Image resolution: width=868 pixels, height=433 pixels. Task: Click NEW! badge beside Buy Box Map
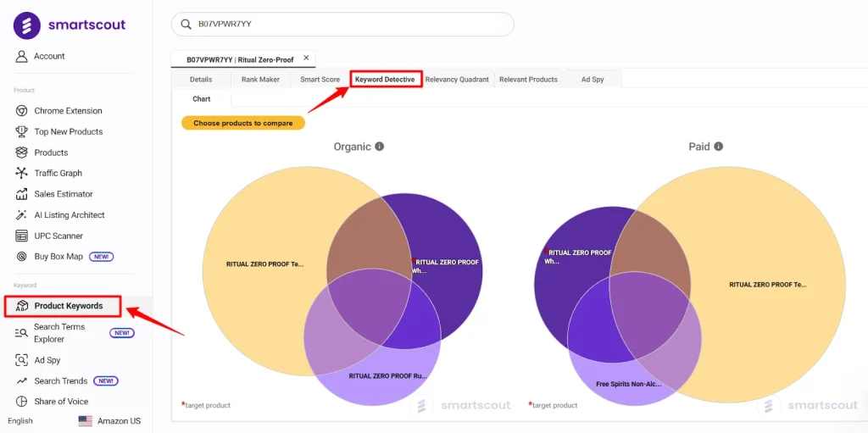click(x=102, y=257)
